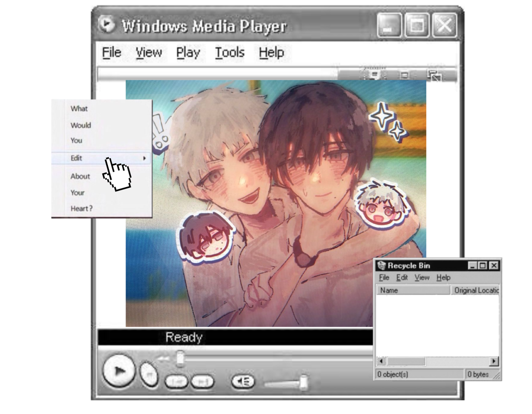
Task: Mute audio with the speaker button
Action: tap(243, 382)
